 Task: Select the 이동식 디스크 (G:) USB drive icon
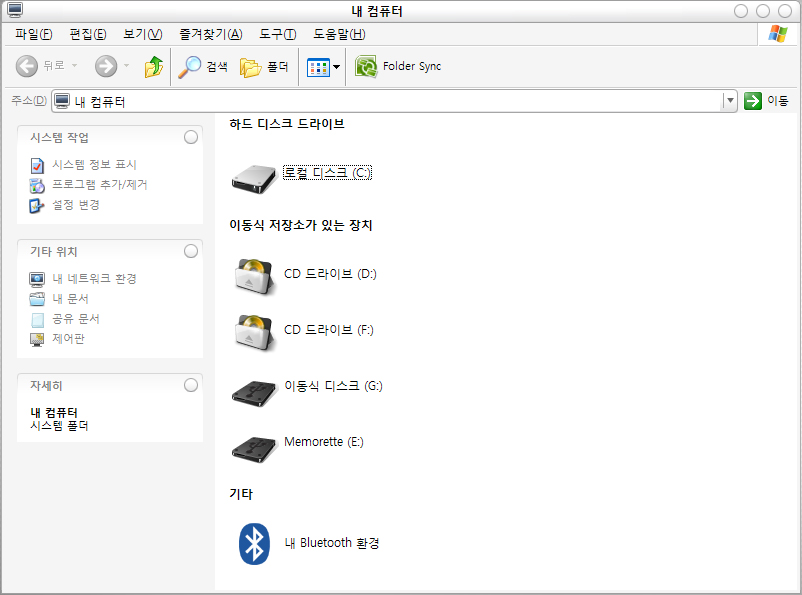254,393
